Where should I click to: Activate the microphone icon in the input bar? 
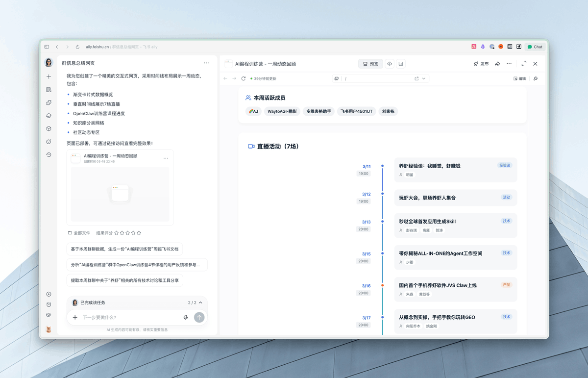point(186,317)
